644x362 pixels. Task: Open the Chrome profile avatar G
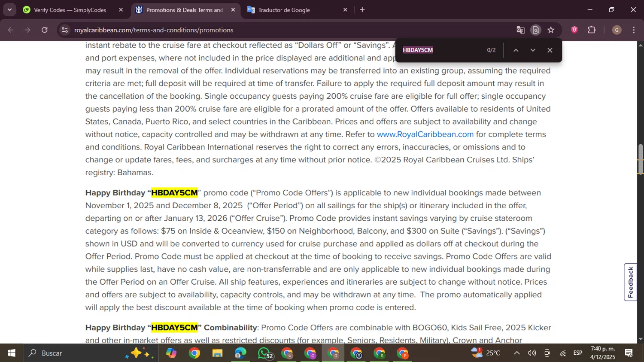tap(617, 30)
